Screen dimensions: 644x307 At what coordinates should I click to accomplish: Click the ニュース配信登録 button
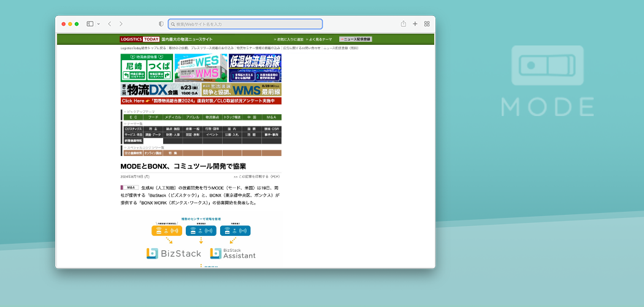click(356, 39)
